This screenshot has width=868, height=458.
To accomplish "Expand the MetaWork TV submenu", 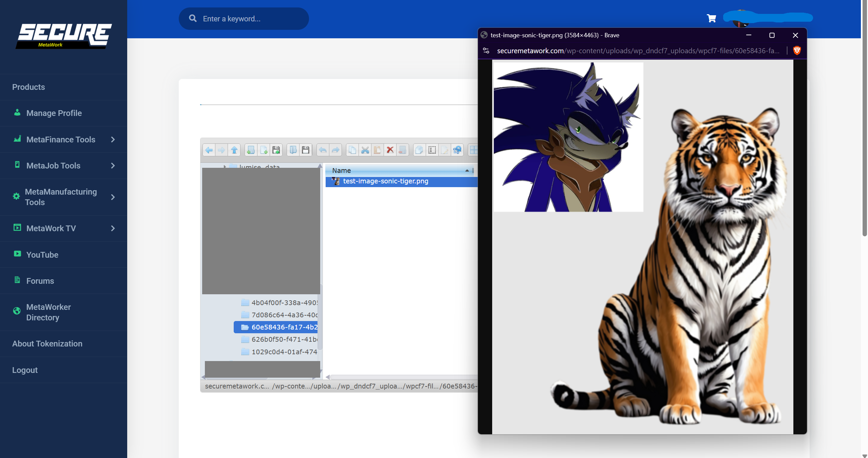I will coord(113,228).
